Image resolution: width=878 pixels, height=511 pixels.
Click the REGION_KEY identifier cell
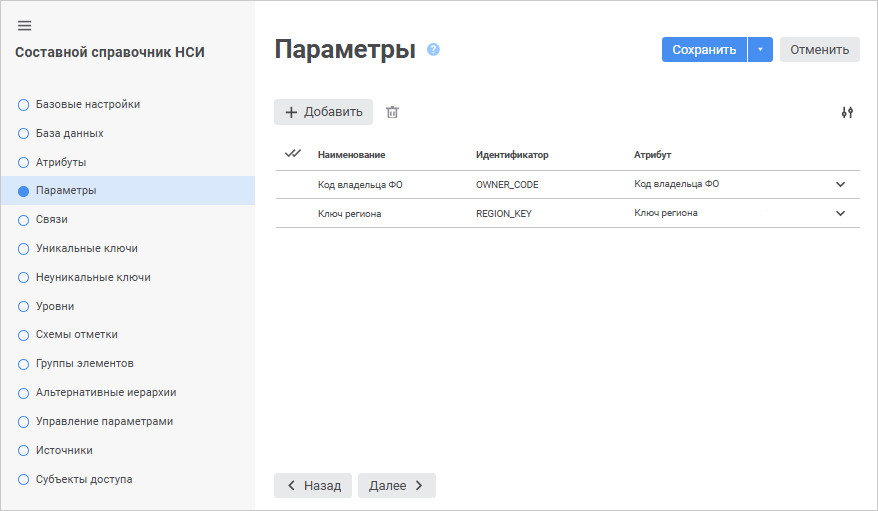click(504, 214)
